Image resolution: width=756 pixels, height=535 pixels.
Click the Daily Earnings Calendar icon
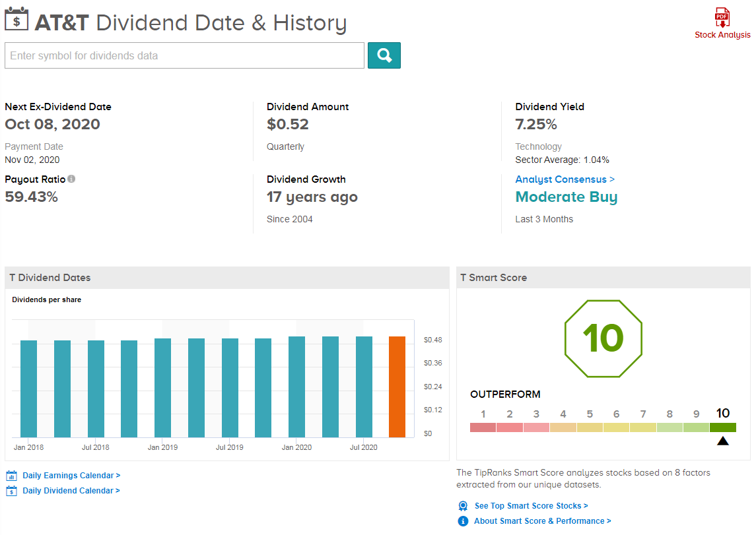[12, 476]
